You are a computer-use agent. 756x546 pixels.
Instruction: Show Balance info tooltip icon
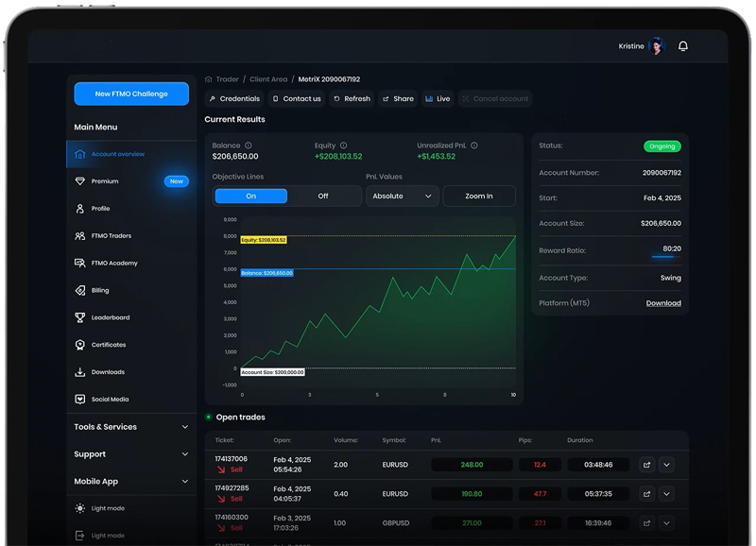click(x=249, y=145)
